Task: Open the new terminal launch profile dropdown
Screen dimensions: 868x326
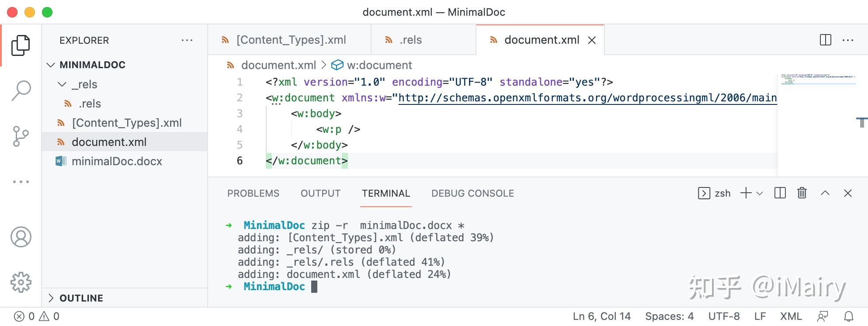Action: tap(760, 193)
